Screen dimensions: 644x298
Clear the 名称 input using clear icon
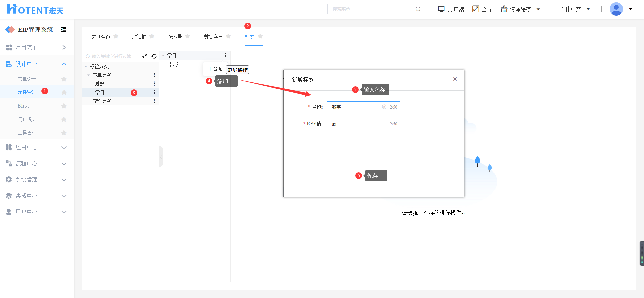[x=384, y=107]
